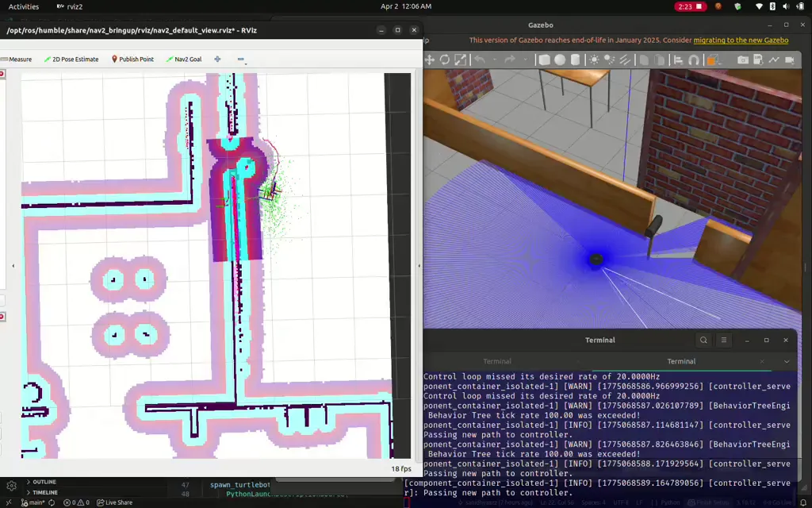The height and width of the screenshot is (508, 812).
Task: Select the Publish Point tool
Action: pos(132,59)
